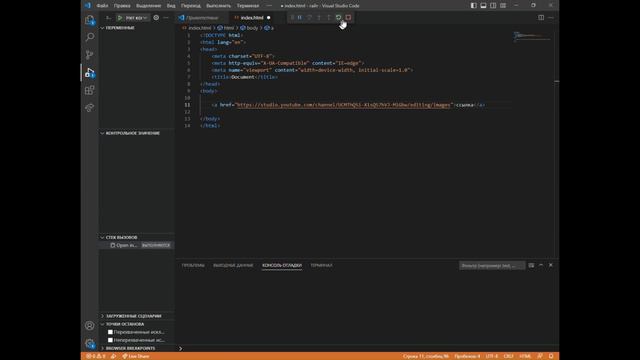Split the editor to the right

coord(541,18)
